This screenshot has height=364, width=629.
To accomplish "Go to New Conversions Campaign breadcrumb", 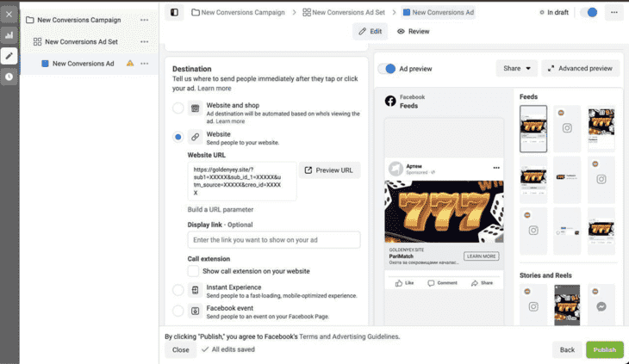I will point(239,12).
